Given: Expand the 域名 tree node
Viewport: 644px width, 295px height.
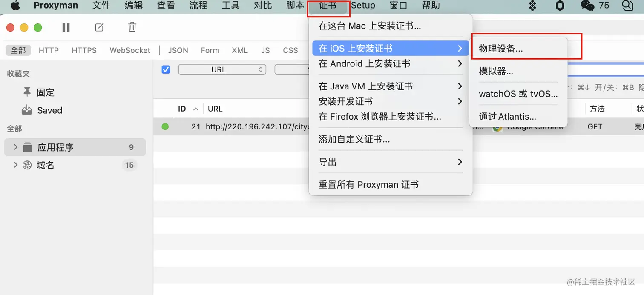Looking at the screenshot, I should click(x=15, y=165).
